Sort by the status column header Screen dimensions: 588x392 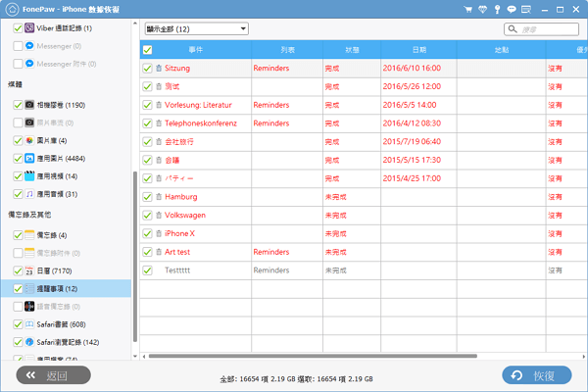tap(352, 50)
